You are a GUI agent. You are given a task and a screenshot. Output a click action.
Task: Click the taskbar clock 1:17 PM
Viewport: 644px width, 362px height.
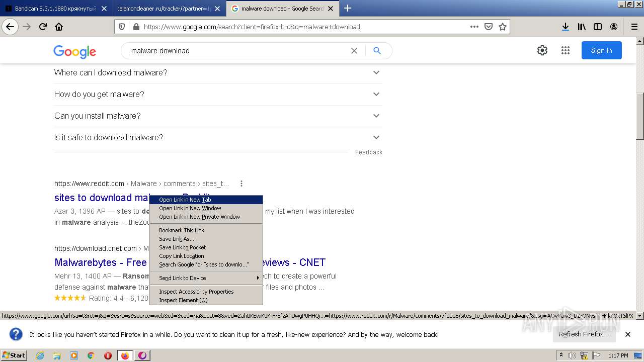coord(618,355)
